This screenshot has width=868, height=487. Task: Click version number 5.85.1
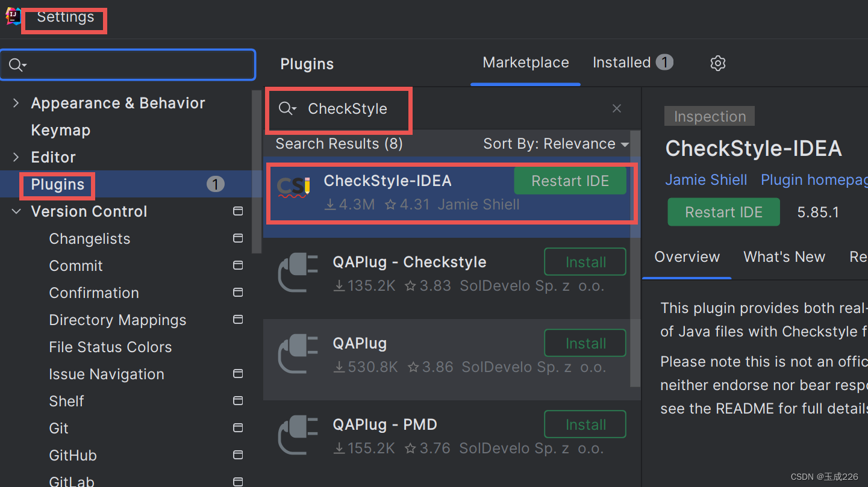click(x=818, y=212)
